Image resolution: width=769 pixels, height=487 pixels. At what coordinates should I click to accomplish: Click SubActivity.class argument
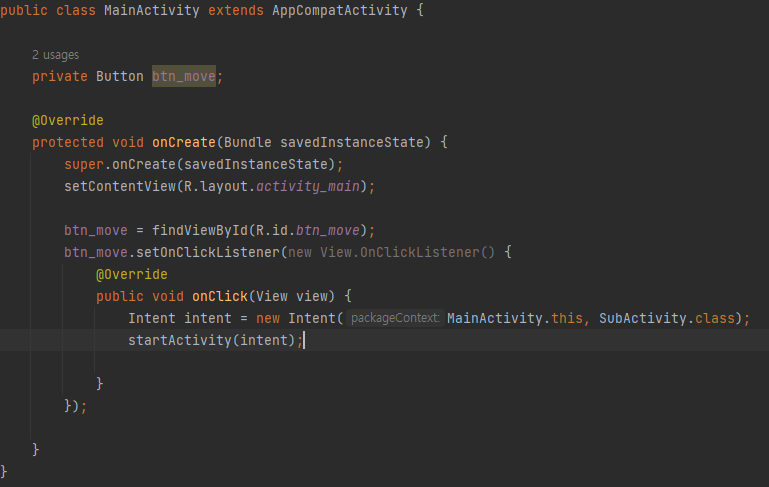tap(666, 318)
